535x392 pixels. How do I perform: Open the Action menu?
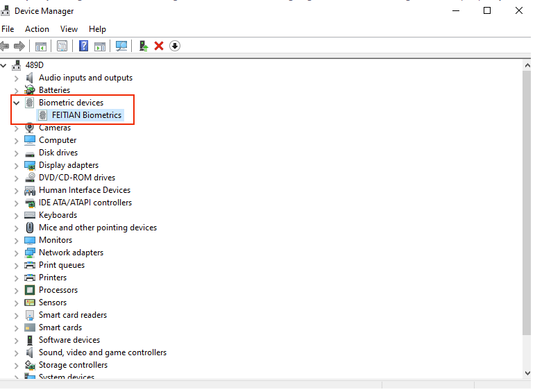pos(37,29)
